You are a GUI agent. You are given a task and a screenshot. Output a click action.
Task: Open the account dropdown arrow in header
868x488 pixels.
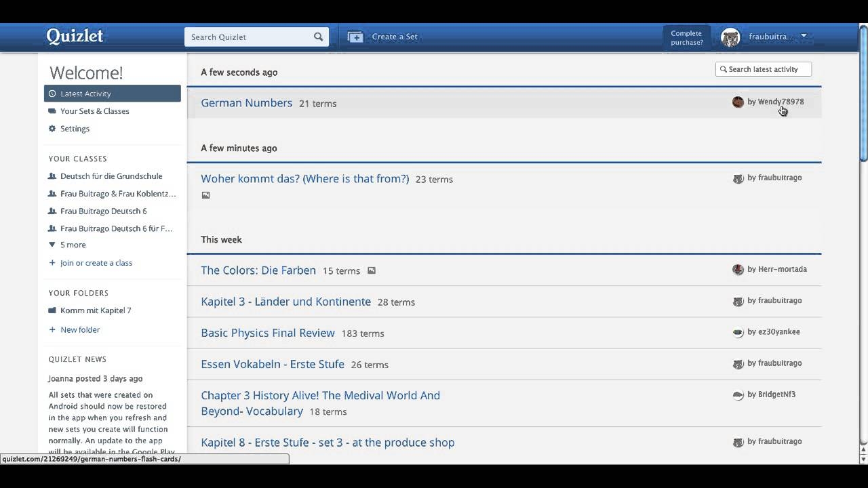coord(804,37)
